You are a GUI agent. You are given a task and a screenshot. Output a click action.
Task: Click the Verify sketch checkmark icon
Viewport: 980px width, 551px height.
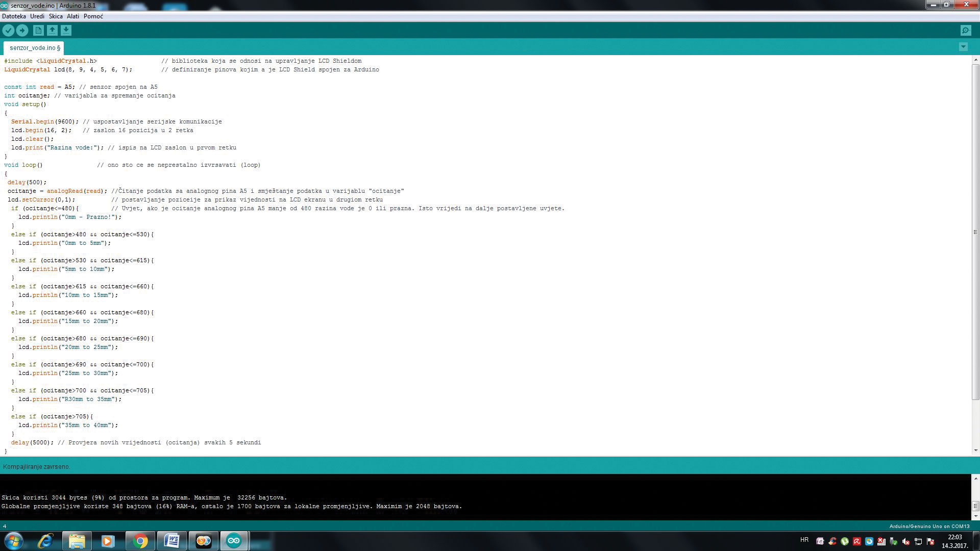point(8,31)
